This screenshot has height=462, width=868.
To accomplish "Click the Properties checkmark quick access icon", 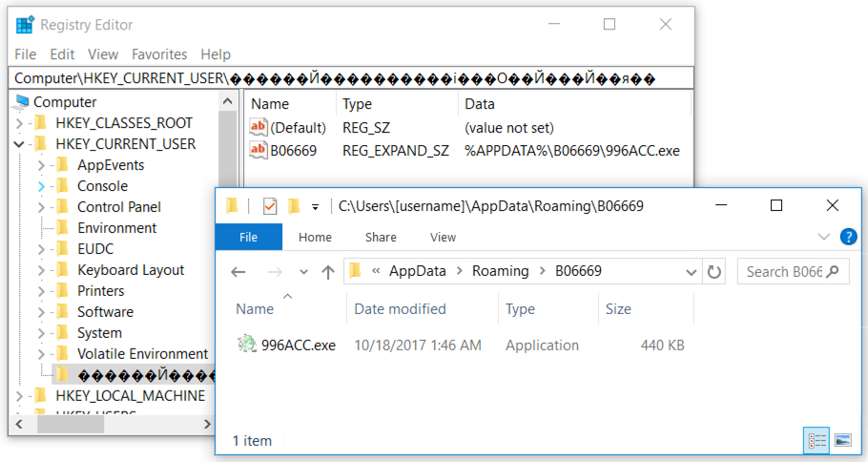I will click(270, 206).
